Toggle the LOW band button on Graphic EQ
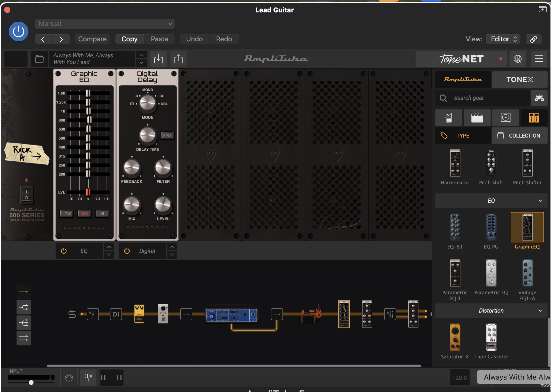Screen dimensions: 551x392 point(66,214)
